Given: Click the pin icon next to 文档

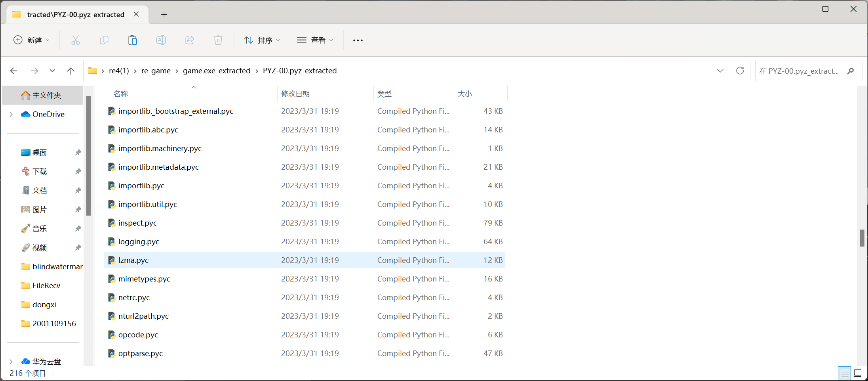Looking at the screenshot, I should click(x=78, y=190).
